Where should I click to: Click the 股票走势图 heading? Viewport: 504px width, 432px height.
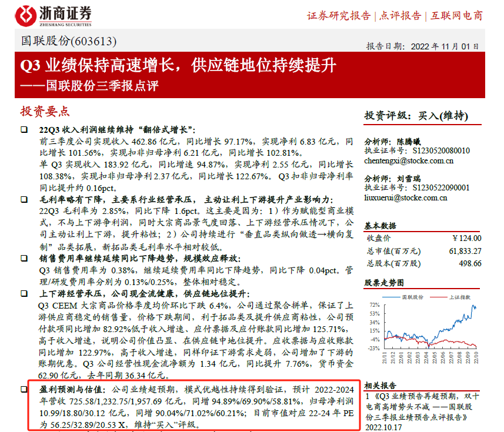(384, 283)
